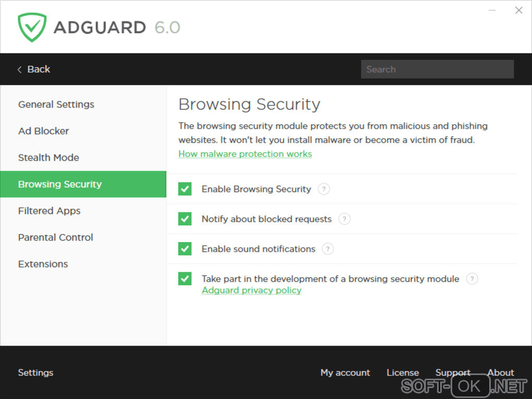Screen dimensions: 532x399
Task: Click help icon beside Enable Browsing Security
Action: (324, 189)
